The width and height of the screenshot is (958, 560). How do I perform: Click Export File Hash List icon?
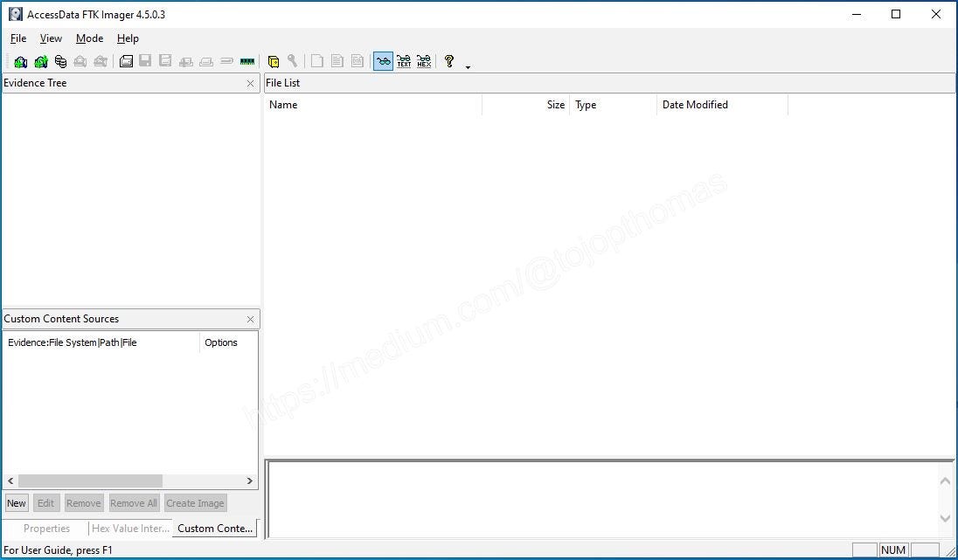[337, 60]
